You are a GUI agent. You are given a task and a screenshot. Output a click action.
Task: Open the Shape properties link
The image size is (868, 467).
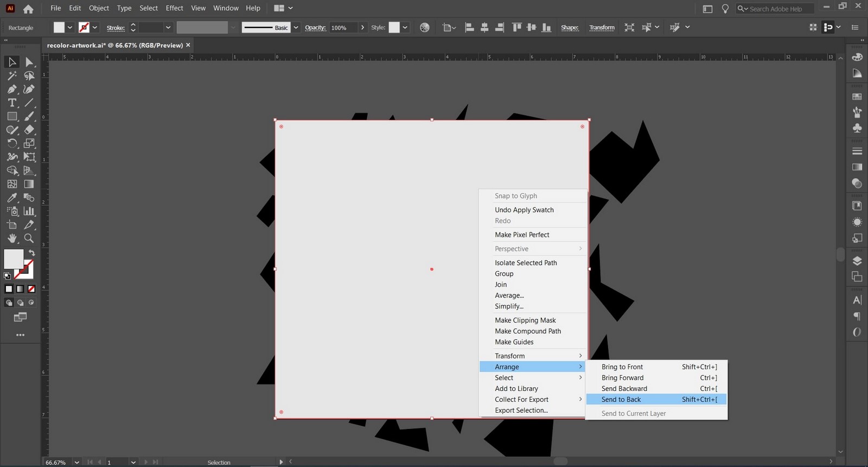click(x=570, y=28)
